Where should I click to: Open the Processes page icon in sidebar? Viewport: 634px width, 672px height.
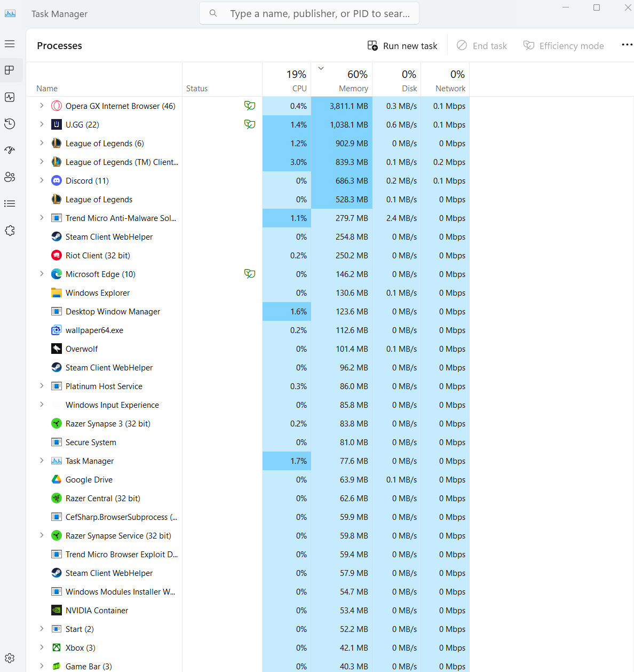(10, 70)
